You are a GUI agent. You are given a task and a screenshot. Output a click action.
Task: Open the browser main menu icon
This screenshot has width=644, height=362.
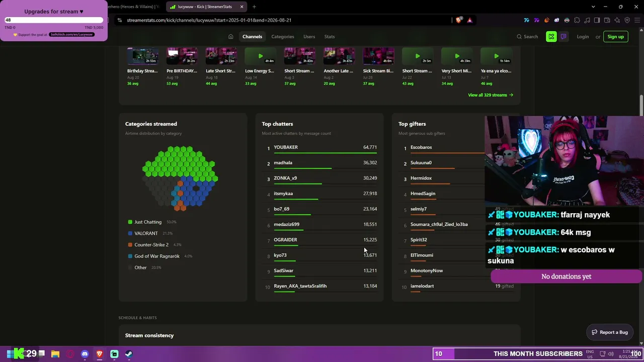[637, 20]
